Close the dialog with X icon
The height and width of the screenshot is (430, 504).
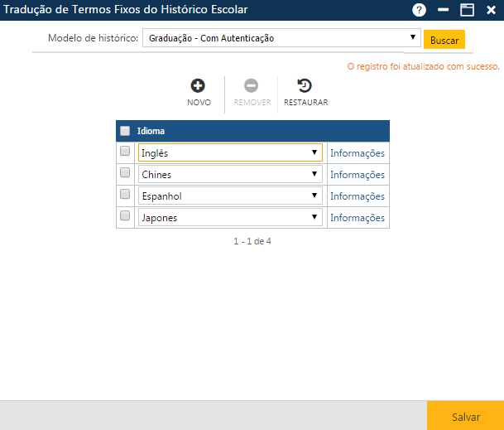(491, 10)
